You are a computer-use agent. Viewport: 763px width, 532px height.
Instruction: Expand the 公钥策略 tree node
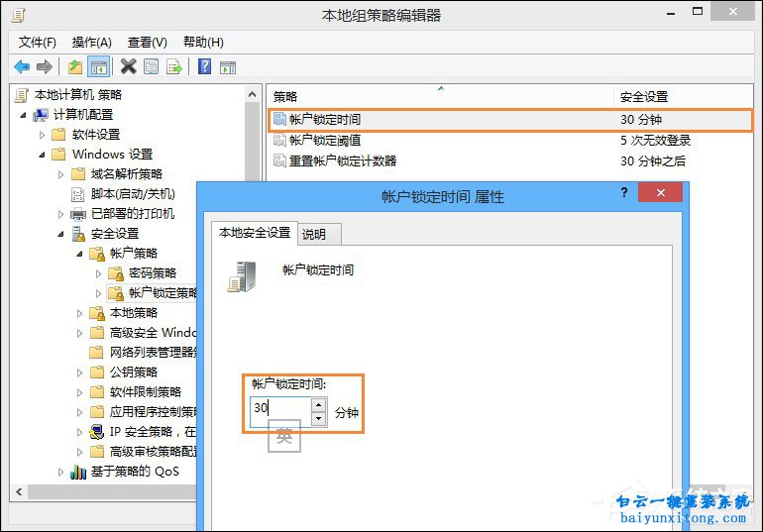click(80, 372)
